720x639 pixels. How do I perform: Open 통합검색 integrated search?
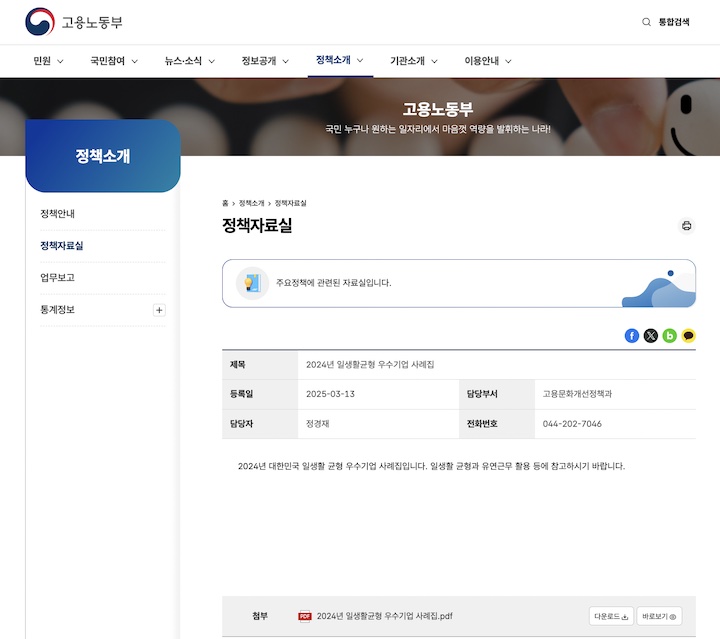pyautogui.click(x=674, y=22)
